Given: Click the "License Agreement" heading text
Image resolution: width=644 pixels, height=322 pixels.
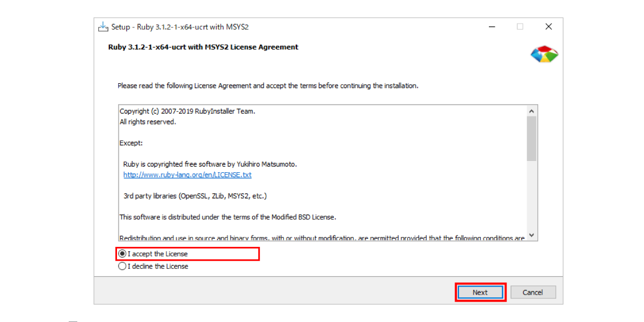Looking at the screenshot, I should (203, 47).
